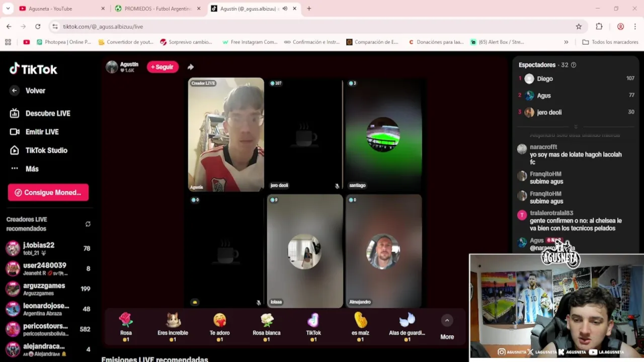
Task: Send Eres increíble gift
Action: [173, 327]
